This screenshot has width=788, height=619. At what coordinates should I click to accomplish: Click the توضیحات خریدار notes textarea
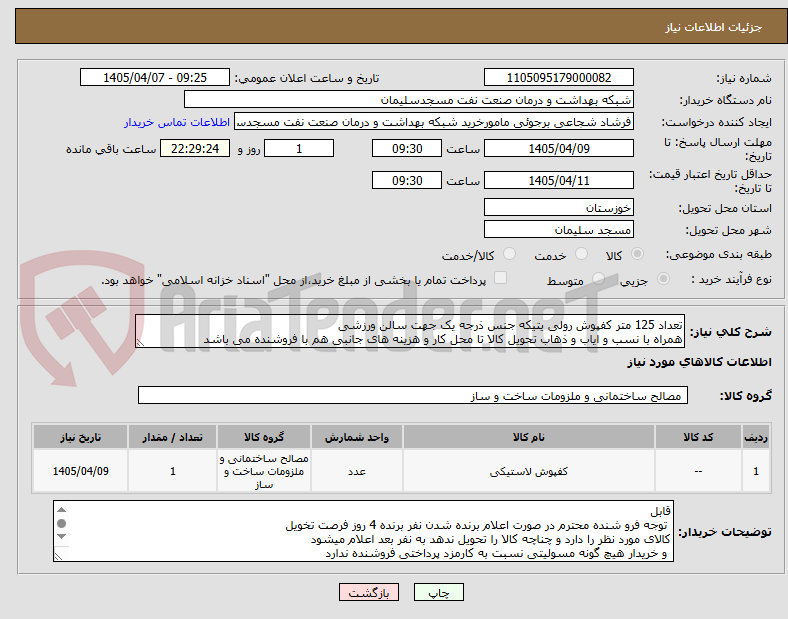pos(363,531)
